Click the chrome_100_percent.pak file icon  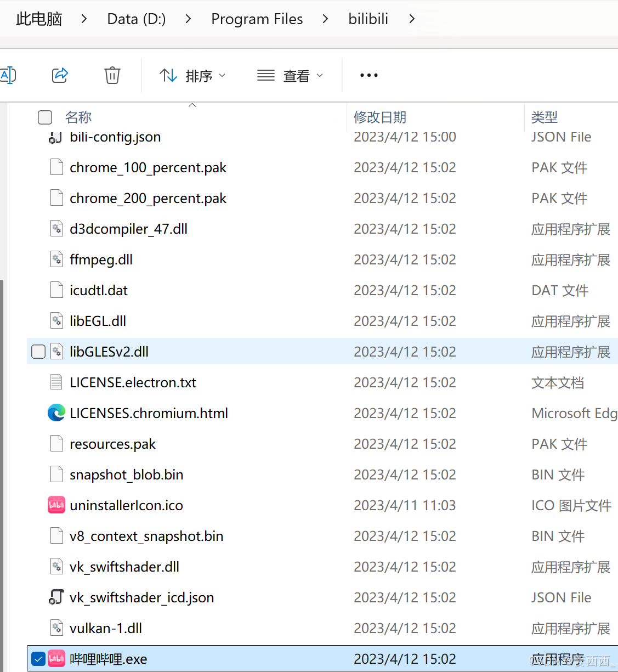56,167
